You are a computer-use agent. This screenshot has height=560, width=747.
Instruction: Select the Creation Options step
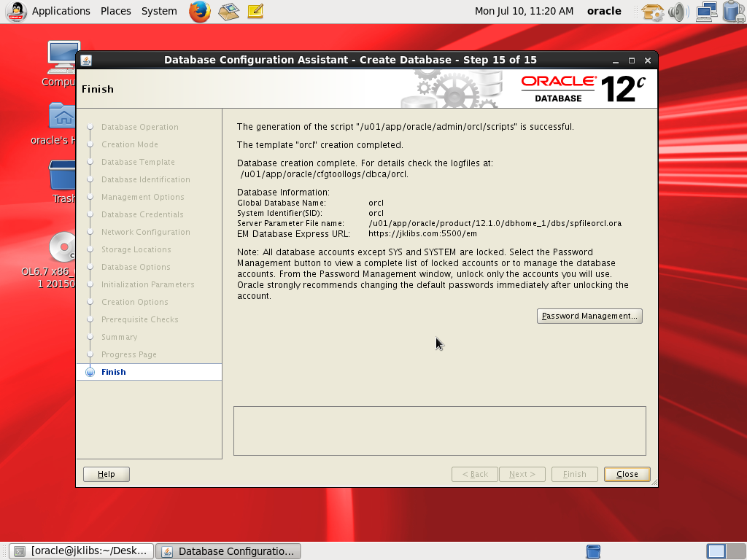coord(134,303)
